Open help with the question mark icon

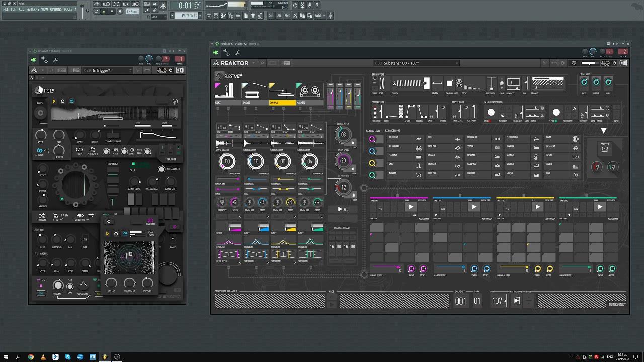click(x=317, y=5)
